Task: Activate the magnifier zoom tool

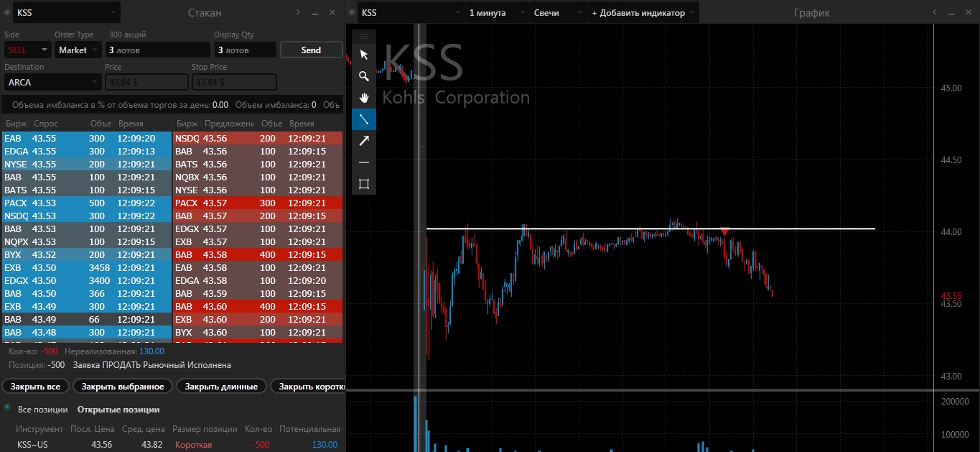Action: 364,76
